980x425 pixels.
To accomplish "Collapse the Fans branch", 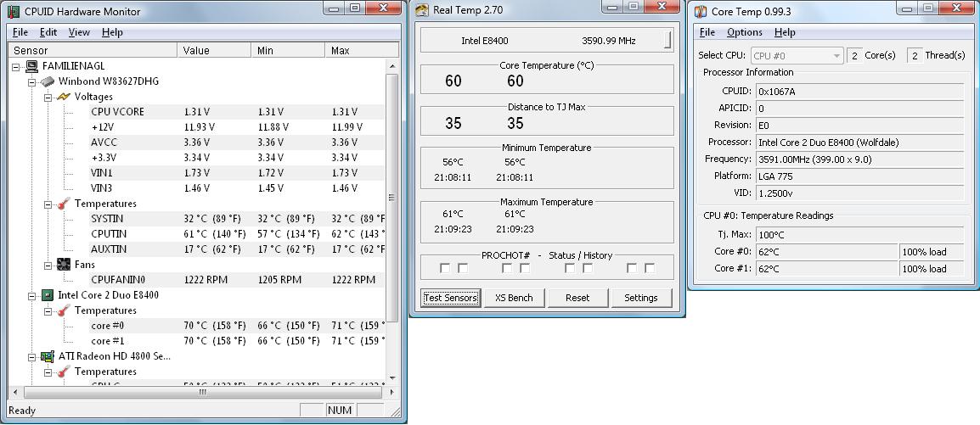I will pos(48,265).
